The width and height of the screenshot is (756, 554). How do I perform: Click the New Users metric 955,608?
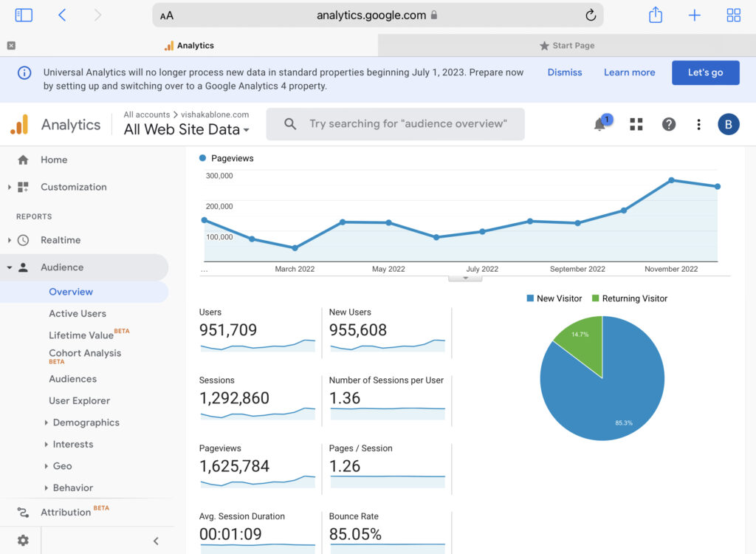(x=358, y=330)
